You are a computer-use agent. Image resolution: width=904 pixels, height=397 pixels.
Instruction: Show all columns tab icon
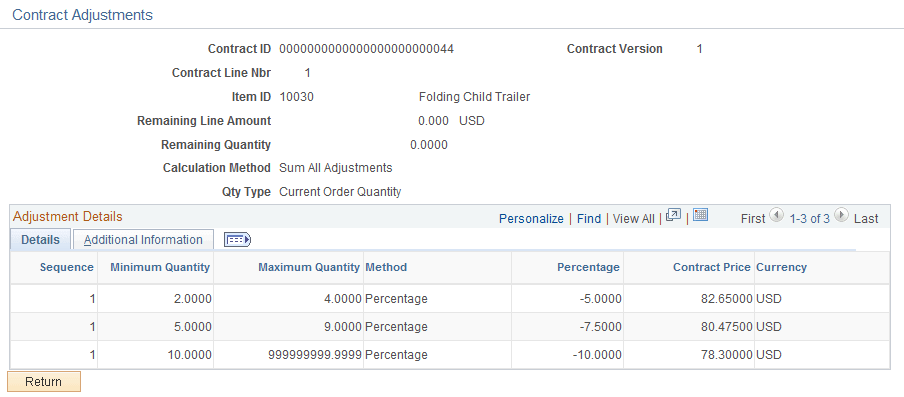pos(237,240)
